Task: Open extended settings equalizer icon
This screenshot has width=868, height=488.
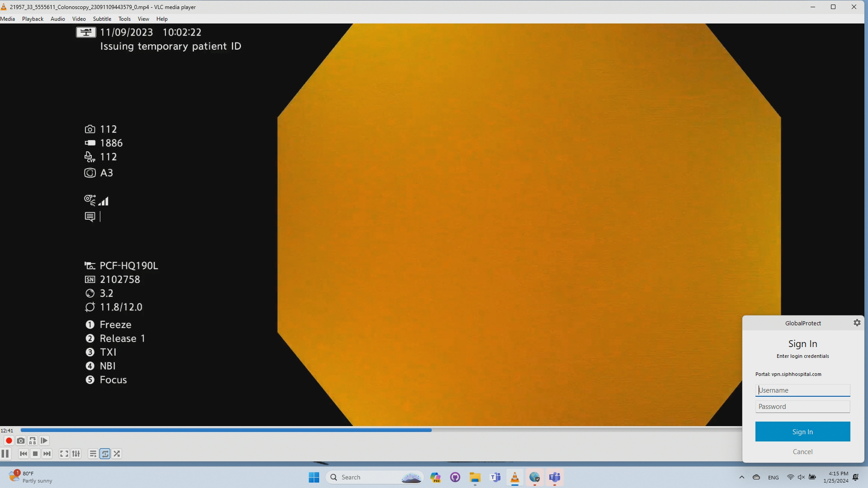Action: click(76, 454)
